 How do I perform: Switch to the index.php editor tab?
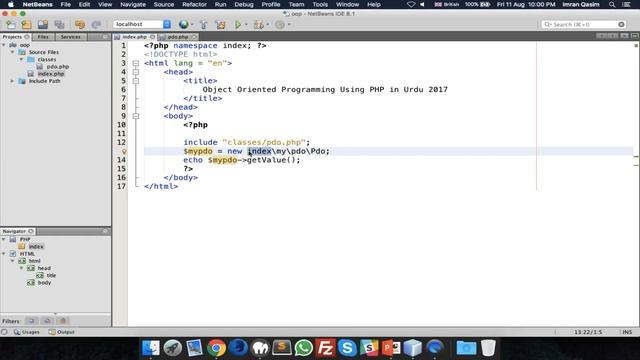pyautogui.click(x=134, y=37)
